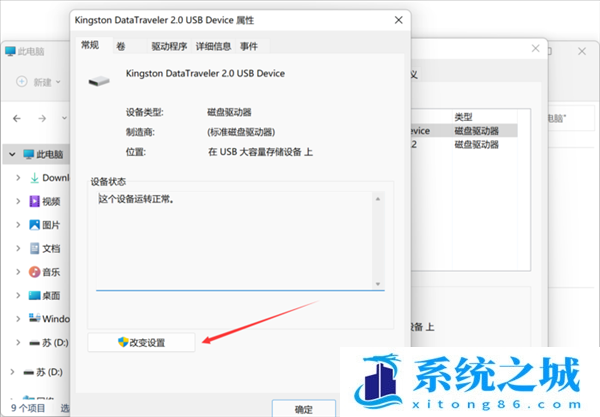The height and width of the screenshot is (417, 600).
Task: Switch to the 驱动程序 tab
Action: point(167,46)
